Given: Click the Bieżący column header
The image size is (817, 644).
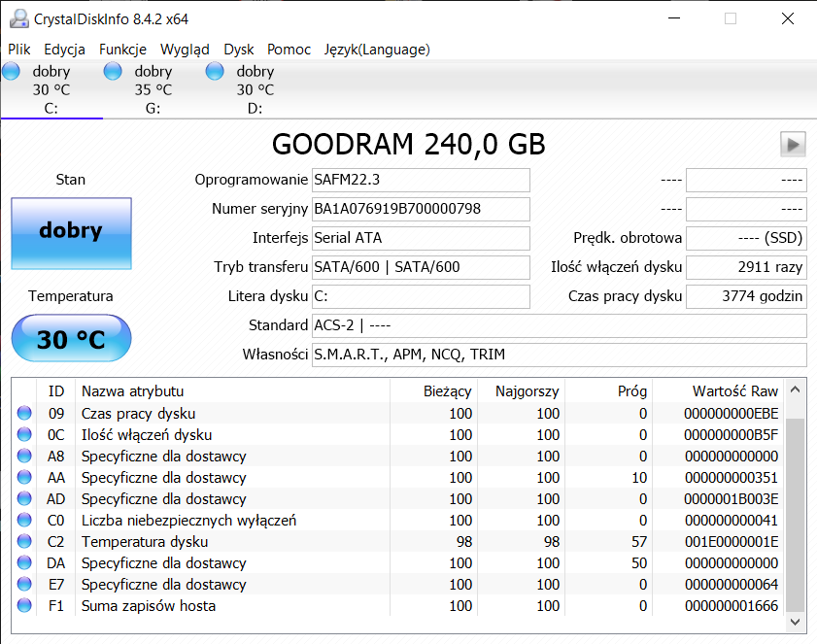Looking at the screenshot, I should [x=433, y=390].
